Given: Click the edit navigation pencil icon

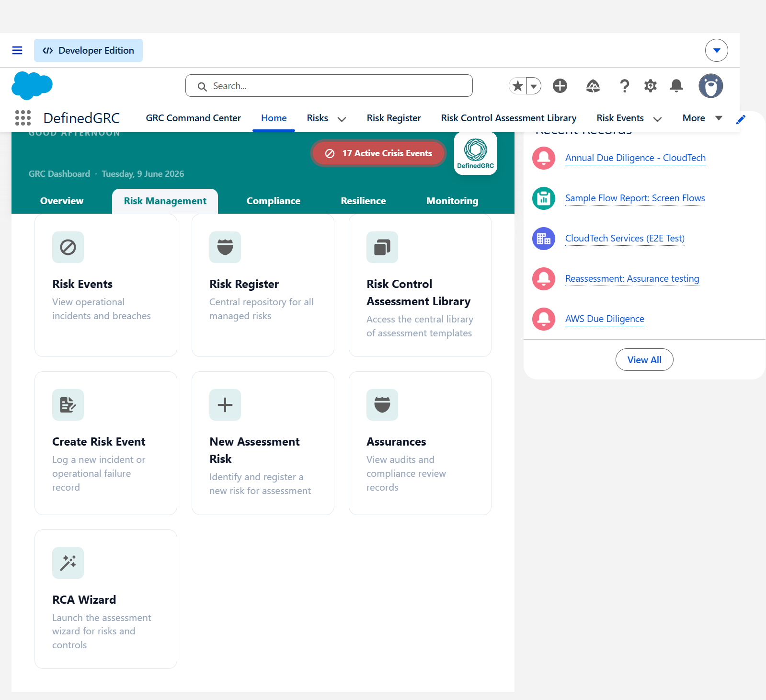Looking at the screenshot, I should (741, 119).
